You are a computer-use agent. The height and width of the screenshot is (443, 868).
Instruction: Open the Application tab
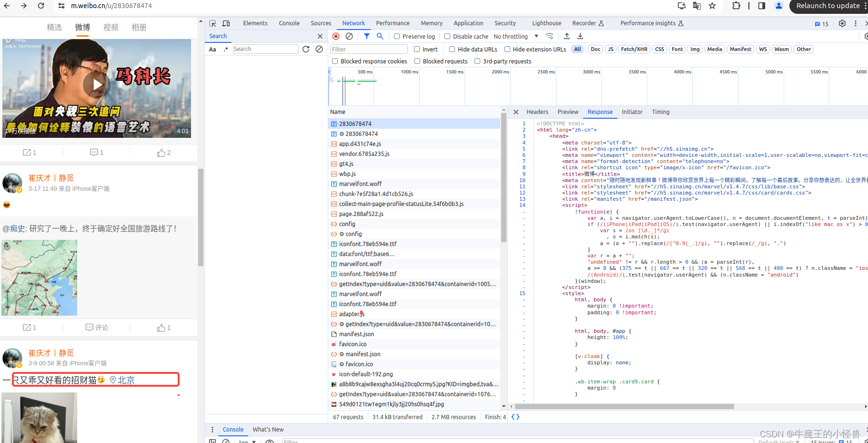(x=468, y=23)
